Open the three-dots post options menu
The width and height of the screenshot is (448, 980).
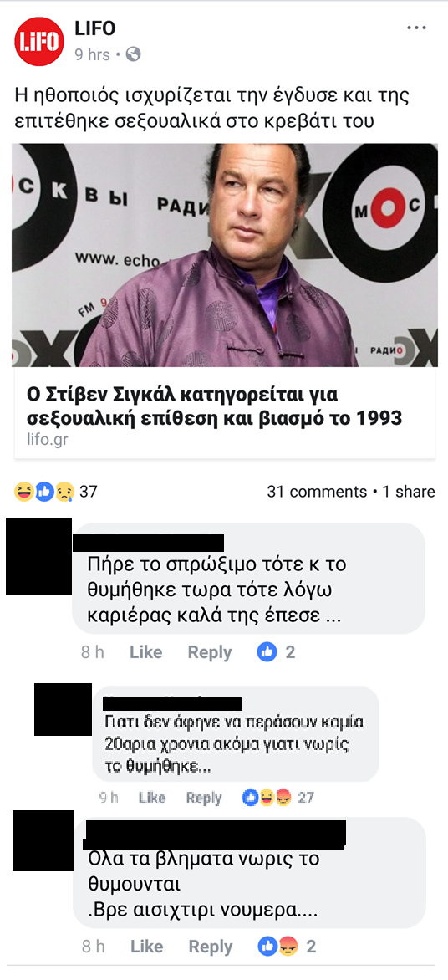[416, 28]
